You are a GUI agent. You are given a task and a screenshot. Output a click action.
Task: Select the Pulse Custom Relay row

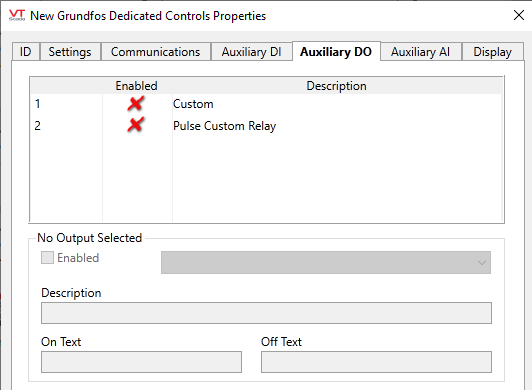[266, 126]
